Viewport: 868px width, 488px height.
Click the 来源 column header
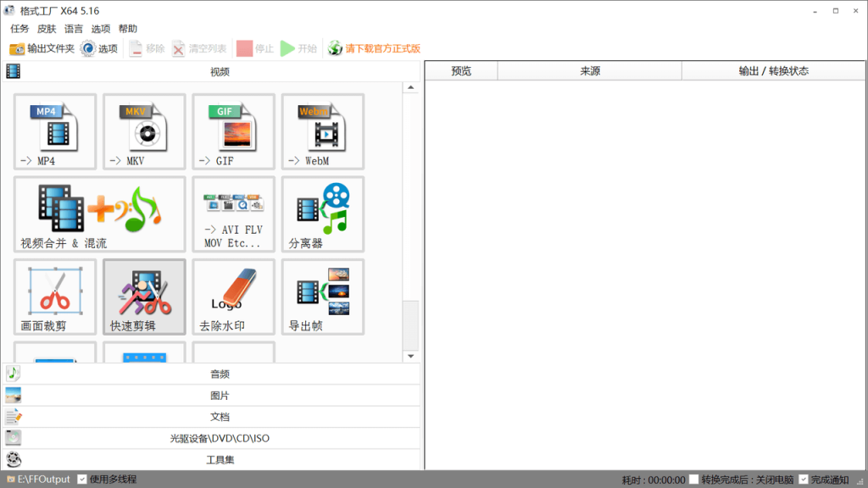tap(590, 71)
